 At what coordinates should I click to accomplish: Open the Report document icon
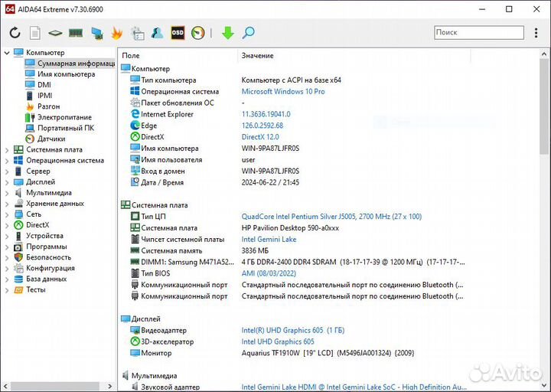tap(35, 33)
